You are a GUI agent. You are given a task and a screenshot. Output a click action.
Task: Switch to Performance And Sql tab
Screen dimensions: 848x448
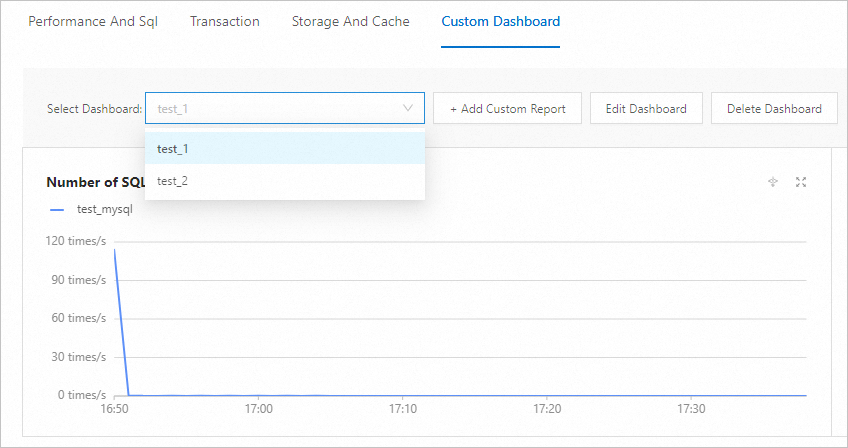pos(93,21)
